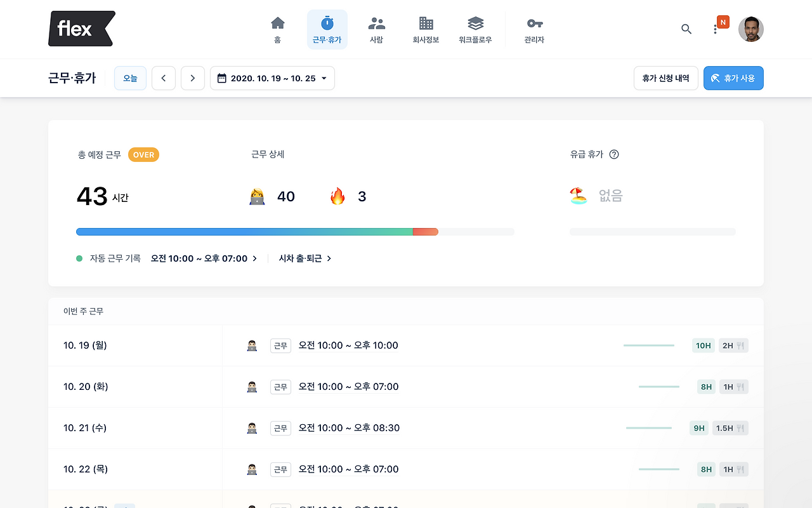Screen dimensions: 812x508
Task: Click the 휴가 사용 button
Action: (733, 78)
